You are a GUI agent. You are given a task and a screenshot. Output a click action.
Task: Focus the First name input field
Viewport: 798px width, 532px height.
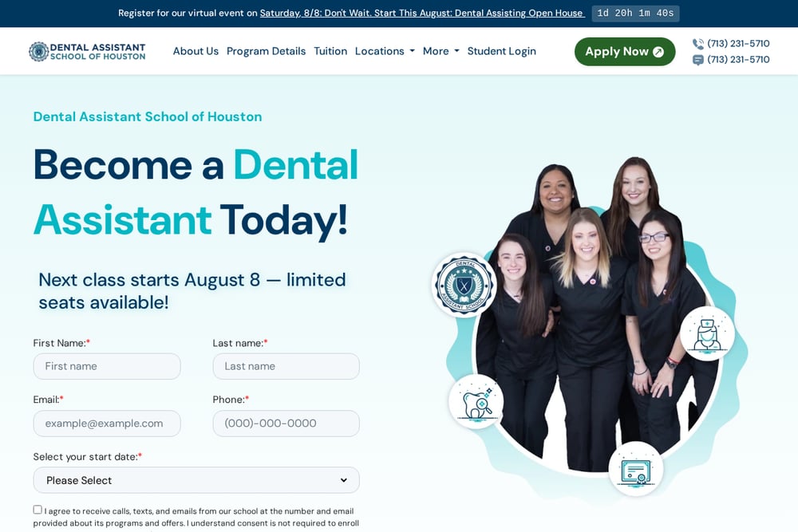(x=107, y=366)
